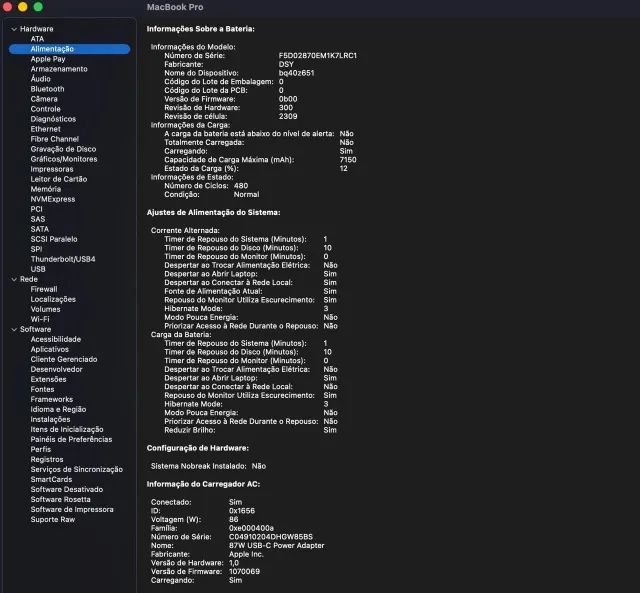Open SATA sidebar entry

pos(40,229)
